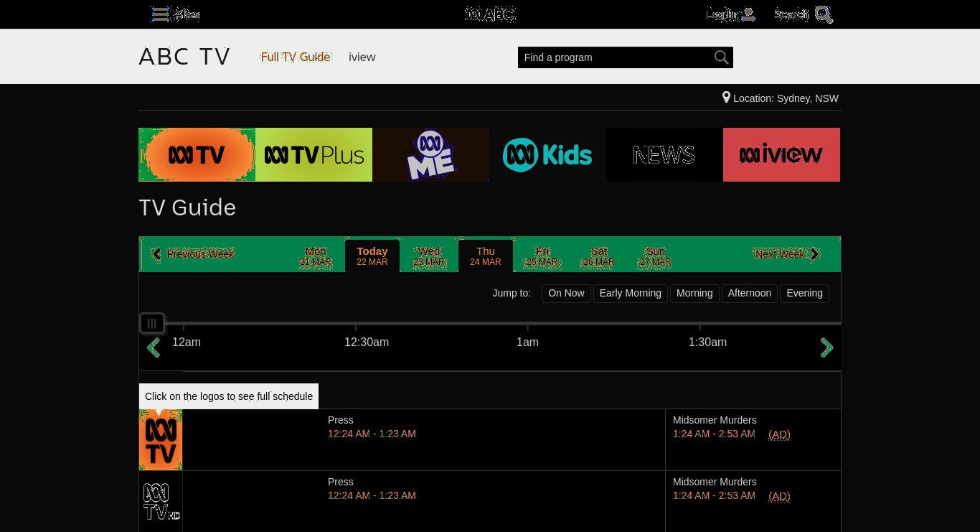Go to the ABC home logo
Image resolution: width=980 pixels, height=532 pixels.
(491, 14)
